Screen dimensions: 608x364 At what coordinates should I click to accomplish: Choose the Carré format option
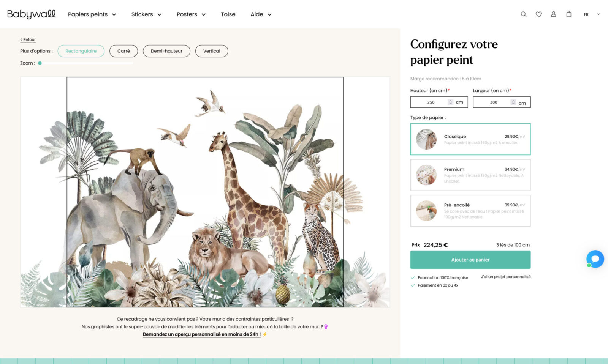(x=123, y=51)
